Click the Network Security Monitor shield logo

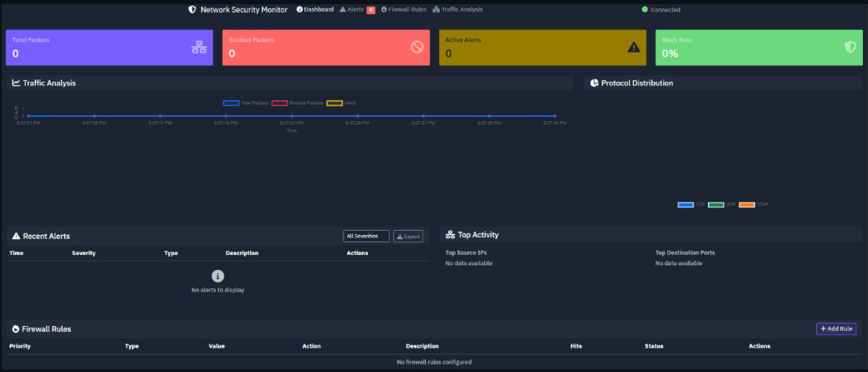click(192, 9)
